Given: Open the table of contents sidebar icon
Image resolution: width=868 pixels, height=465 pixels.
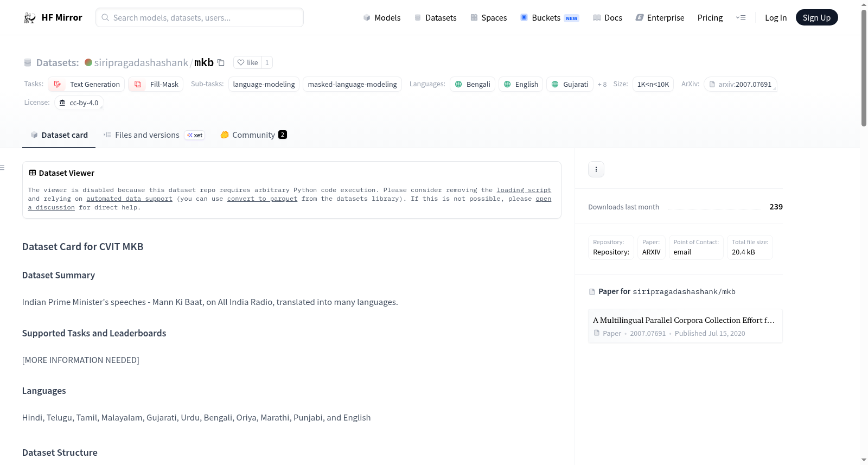Looking at the screenshot, I should [x=2, y=168].
